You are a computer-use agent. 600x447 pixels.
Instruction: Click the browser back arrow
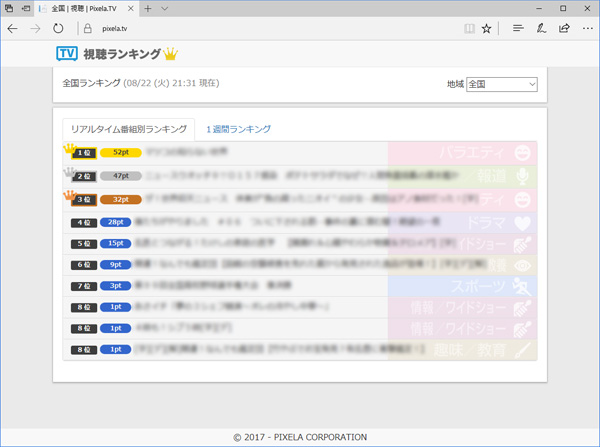tap(13, 29)
